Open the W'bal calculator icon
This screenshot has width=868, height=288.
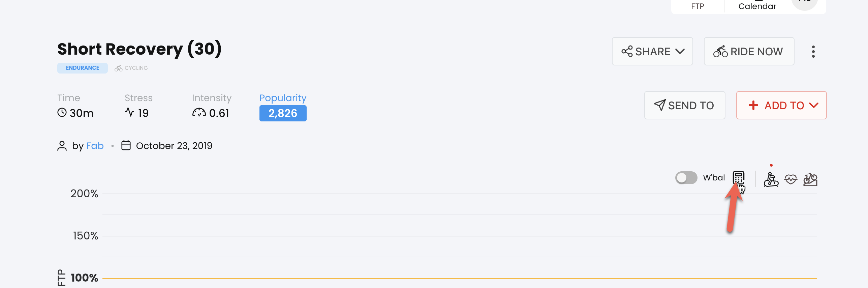[x=738, y=178]
